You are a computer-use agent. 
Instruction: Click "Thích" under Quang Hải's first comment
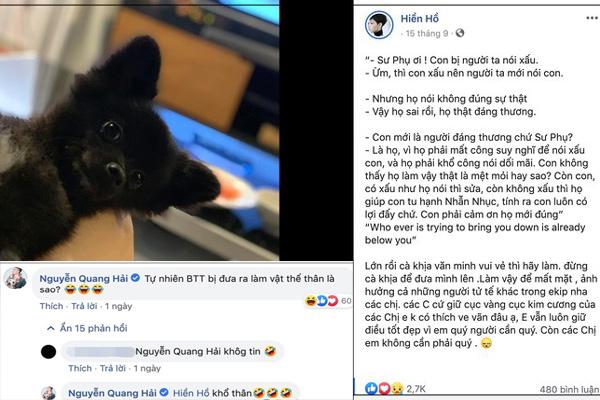pos(51,306)
